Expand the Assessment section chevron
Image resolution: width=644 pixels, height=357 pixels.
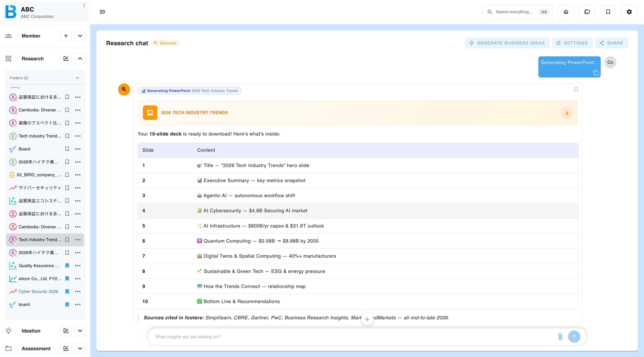click(x=80, y=349)
